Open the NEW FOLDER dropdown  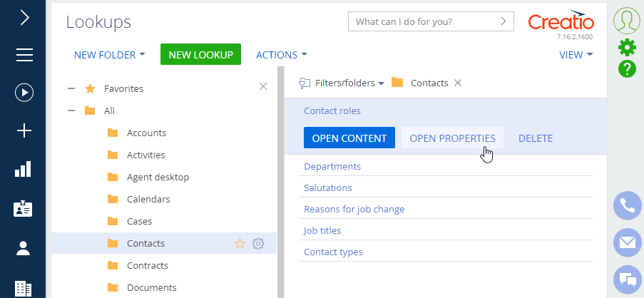[x=110, y=55]
